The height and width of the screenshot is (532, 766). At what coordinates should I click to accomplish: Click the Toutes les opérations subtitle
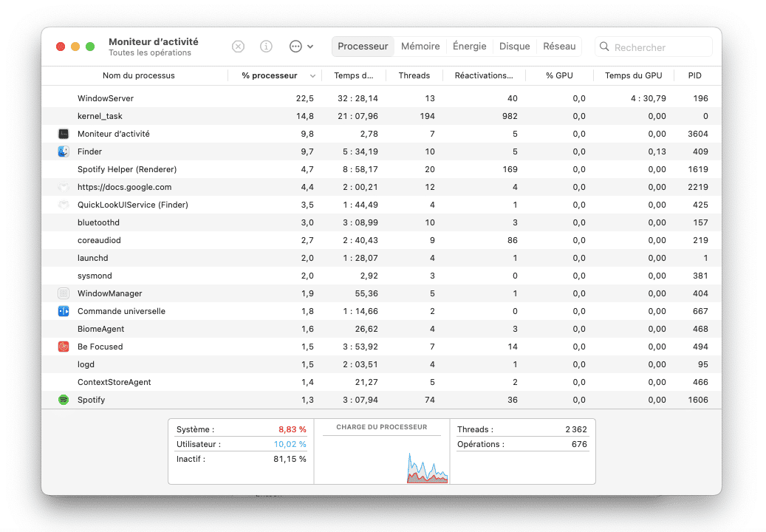point(150,52)
